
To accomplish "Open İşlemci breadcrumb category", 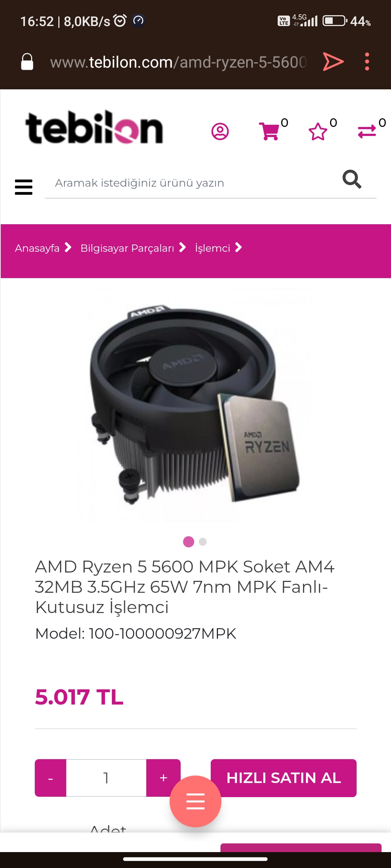I will (213, 248).
